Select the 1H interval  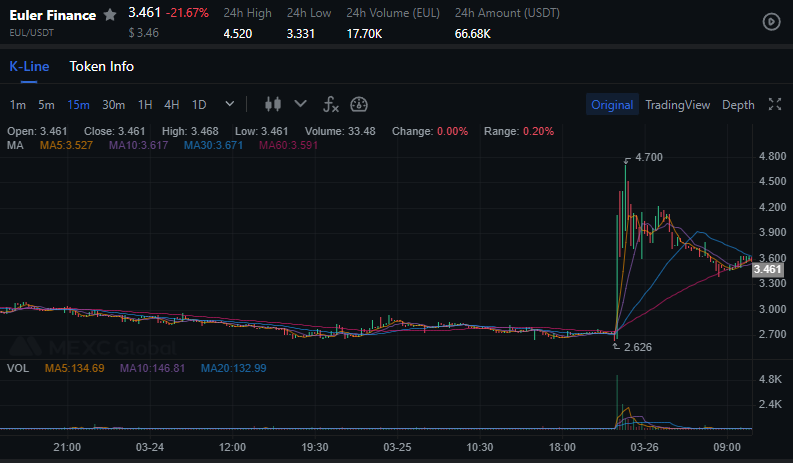pos(145,105)
